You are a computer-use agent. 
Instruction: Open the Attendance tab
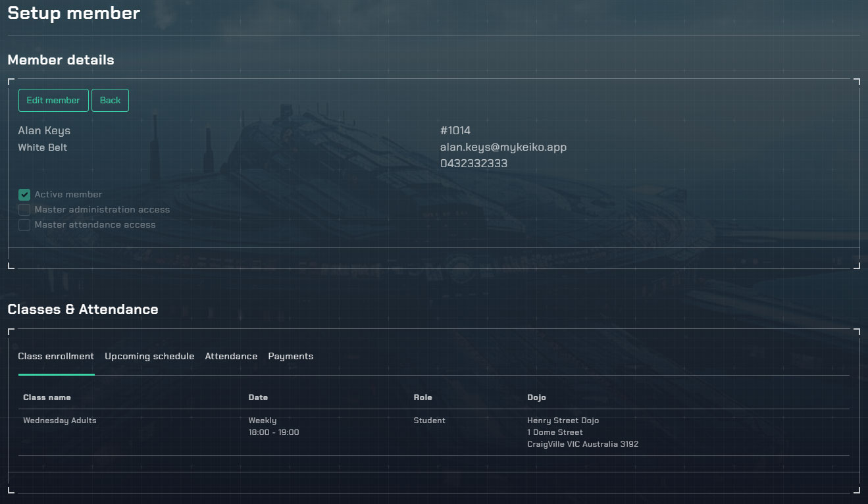click(x=231, y=357)
